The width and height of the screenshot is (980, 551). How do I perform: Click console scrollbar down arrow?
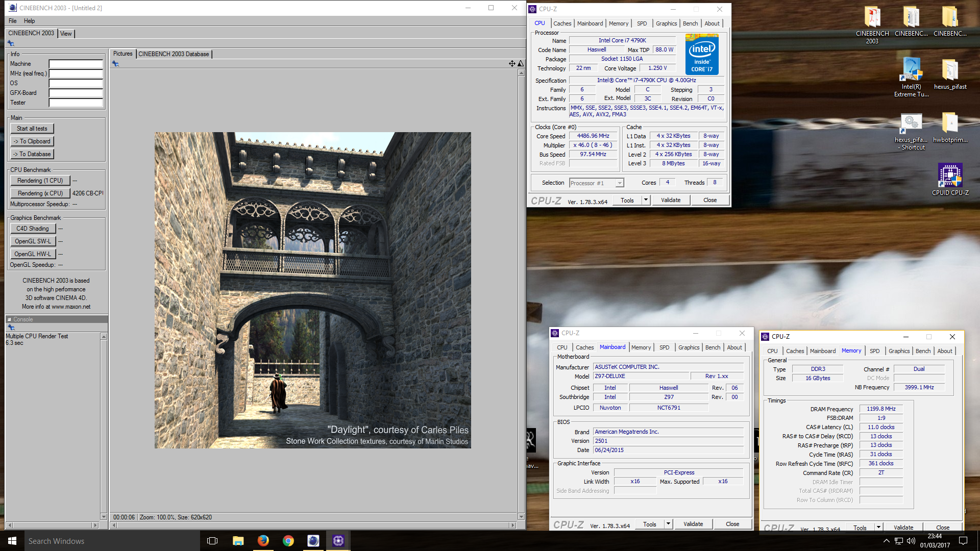click(x=104, y=517)
